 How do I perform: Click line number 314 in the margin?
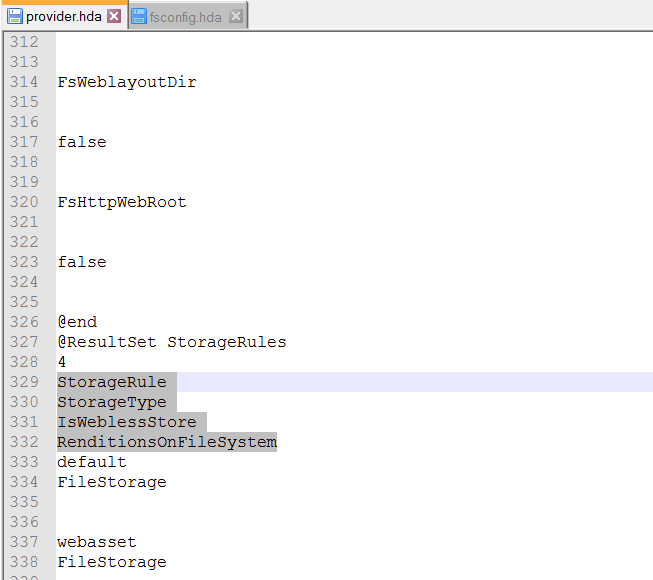coord(22,82)
